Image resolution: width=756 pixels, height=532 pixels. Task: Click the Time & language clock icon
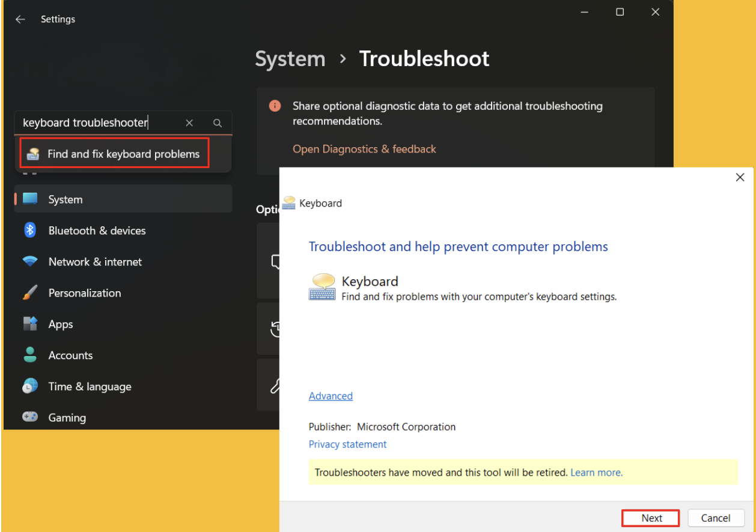coord(29,386)
